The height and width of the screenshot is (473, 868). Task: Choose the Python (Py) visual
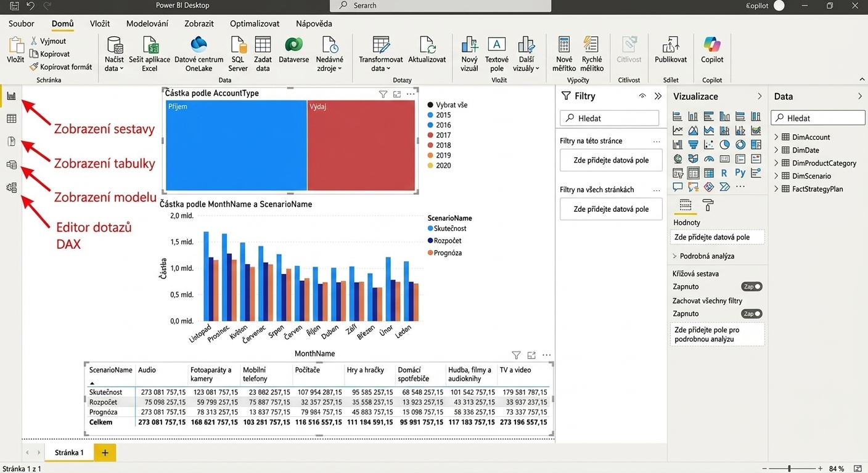tap(740, 173)
